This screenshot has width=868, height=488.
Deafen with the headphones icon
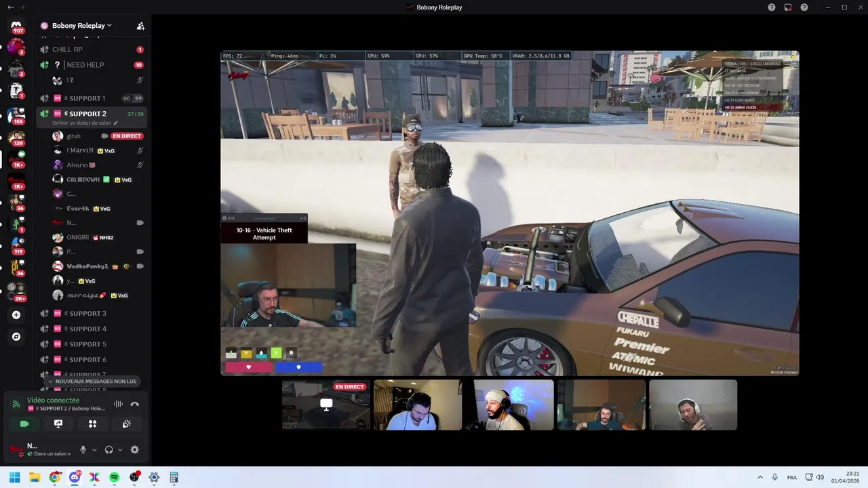pos(109,449)
